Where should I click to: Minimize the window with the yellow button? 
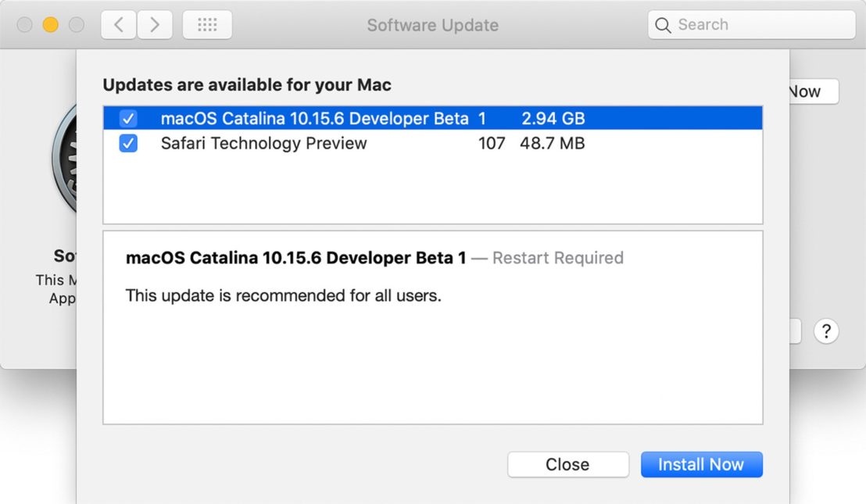[x=49, y=24]
